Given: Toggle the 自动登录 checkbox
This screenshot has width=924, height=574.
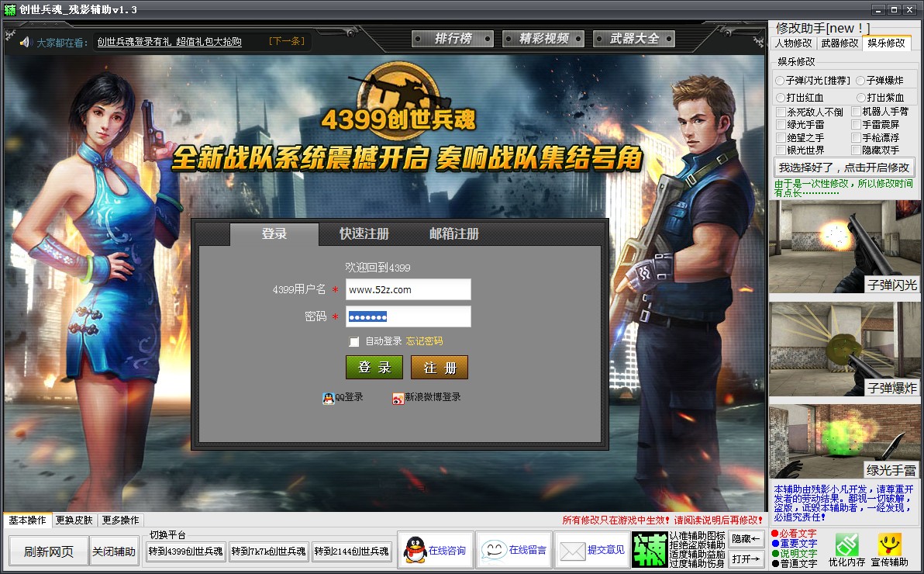Looking at the screenshot, I should coord(354,341).
